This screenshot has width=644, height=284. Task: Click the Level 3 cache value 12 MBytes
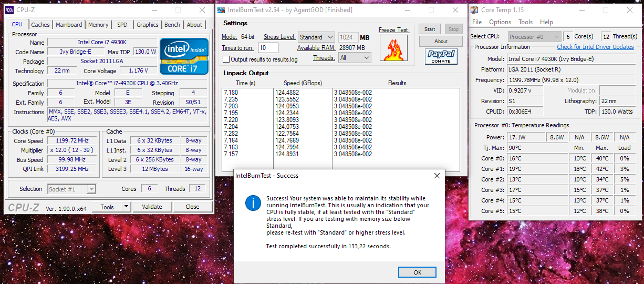(x=154, y=169)
